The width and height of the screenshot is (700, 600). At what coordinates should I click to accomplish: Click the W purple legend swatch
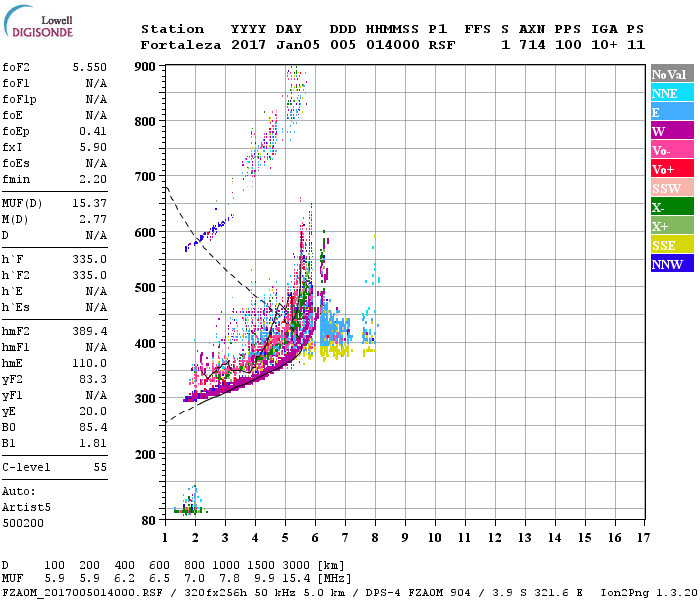pos(672,131)
